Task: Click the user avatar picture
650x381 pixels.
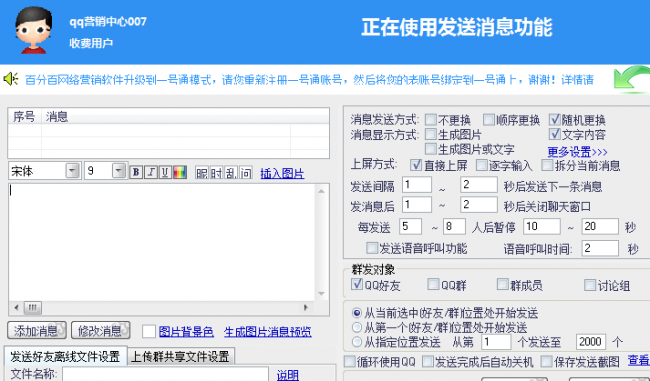Action: 33,30
